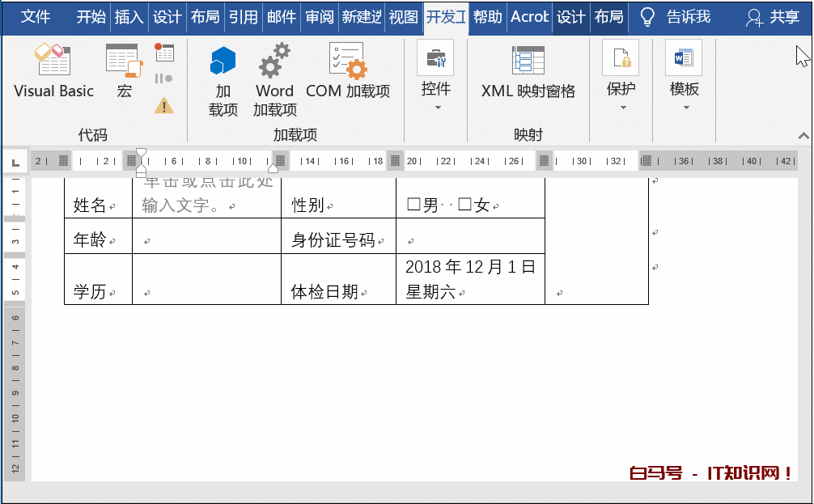This screenshot has height=504, width=814.
Task: Click the first-line indent marker on ruler
Action: [x=142, y=152]
